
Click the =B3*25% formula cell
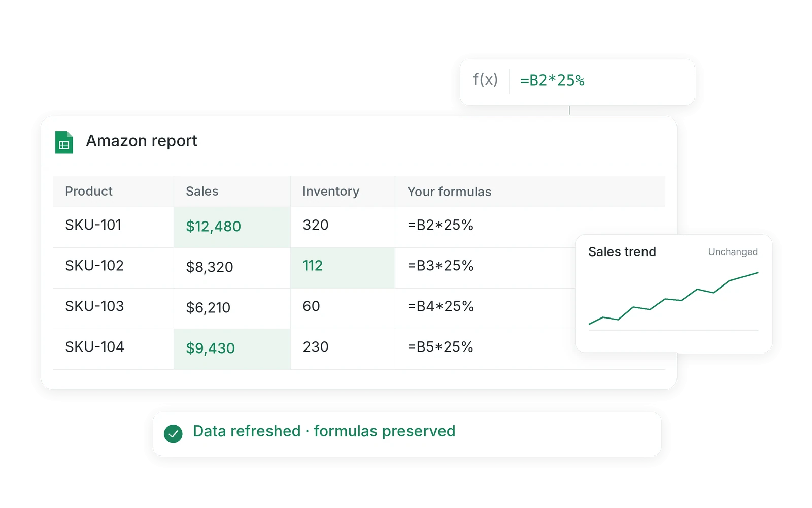click(x=485, y=268)
